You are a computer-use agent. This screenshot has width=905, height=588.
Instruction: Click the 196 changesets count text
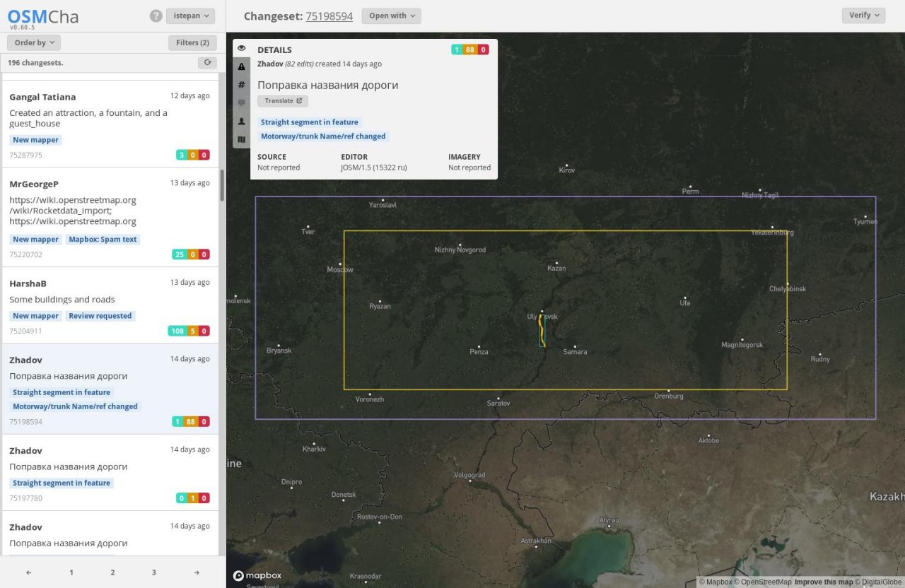click(x=35, y=63)
